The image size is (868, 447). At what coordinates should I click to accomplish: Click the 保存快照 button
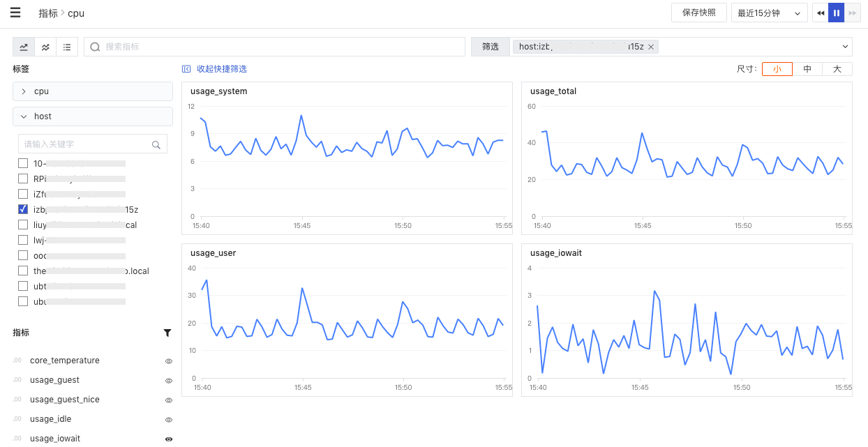(x=698, y=13)
